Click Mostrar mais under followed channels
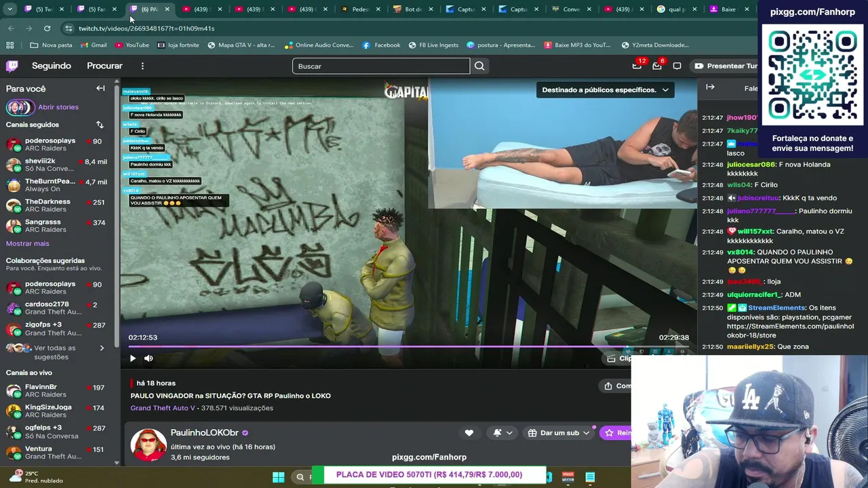The width and height of the screenshot is (868, 488). pos(28,243)
